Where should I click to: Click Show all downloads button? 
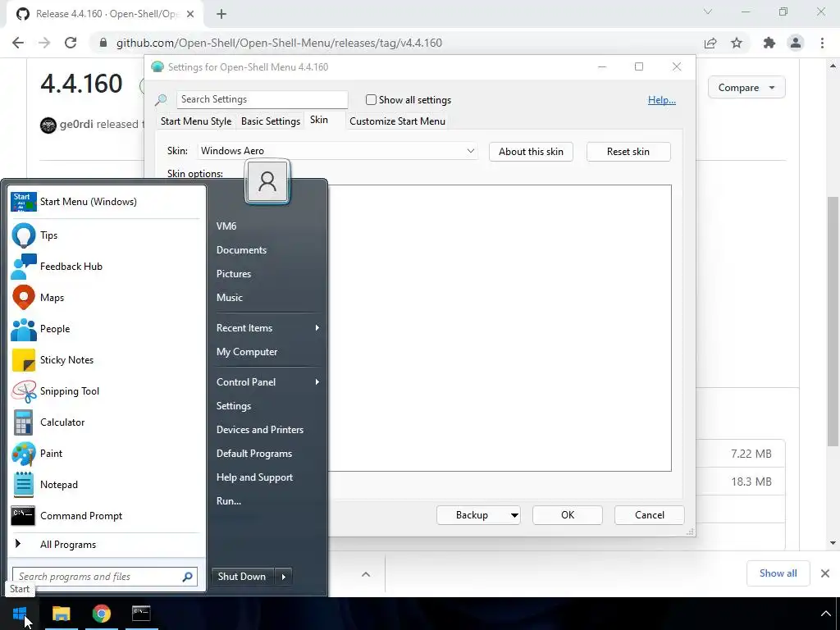click(x=778, y=573)
